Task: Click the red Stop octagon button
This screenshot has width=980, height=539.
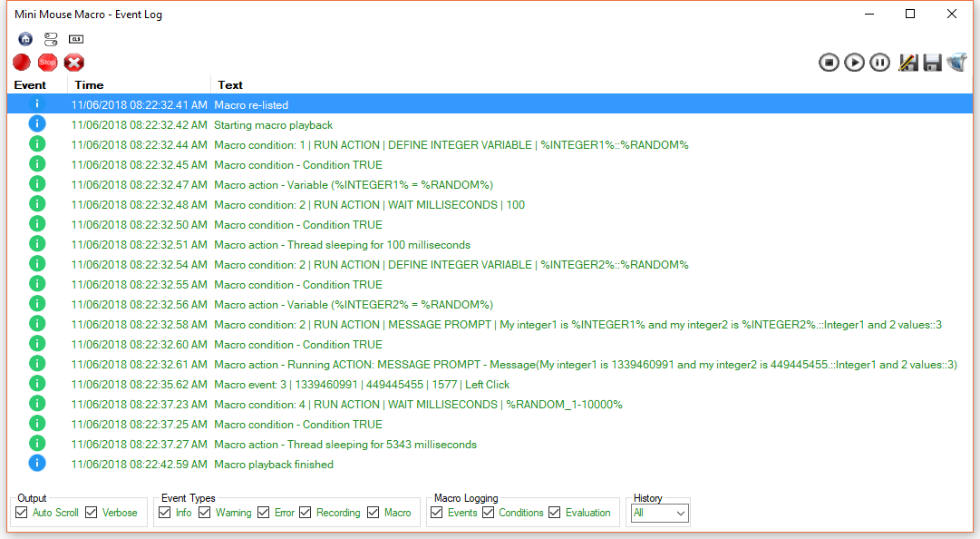Action: (47, 63)
